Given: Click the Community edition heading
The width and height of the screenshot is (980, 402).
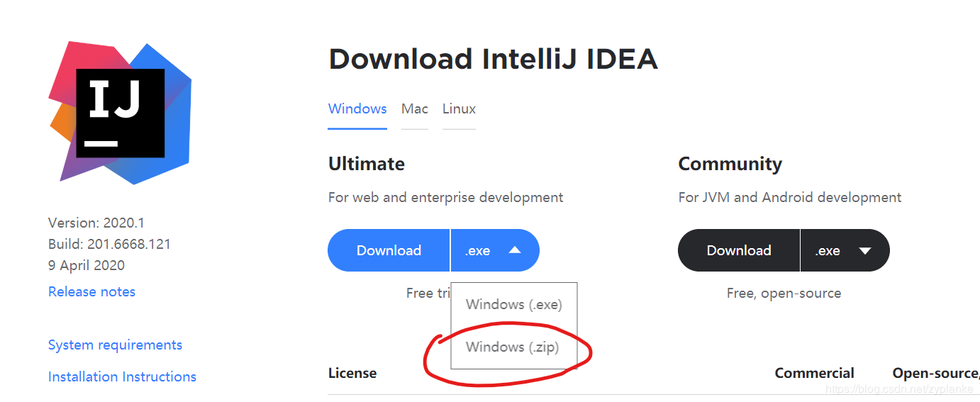Looking at the screenshot, I should point(730,164).
